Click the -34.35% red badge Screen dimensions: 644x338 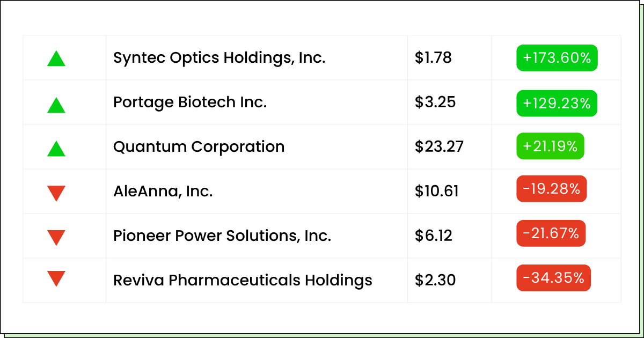click(553, 278)
